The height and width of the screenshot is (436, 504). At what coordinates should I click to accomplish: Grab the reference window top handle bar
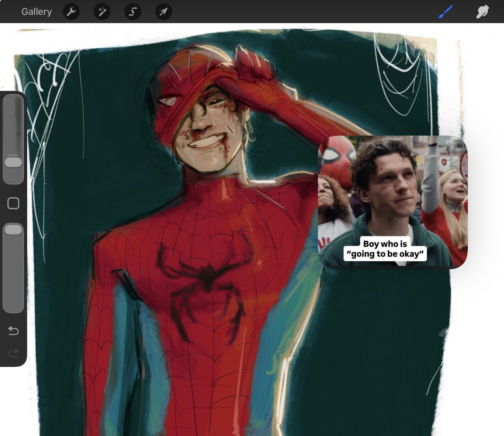(393, 139)
